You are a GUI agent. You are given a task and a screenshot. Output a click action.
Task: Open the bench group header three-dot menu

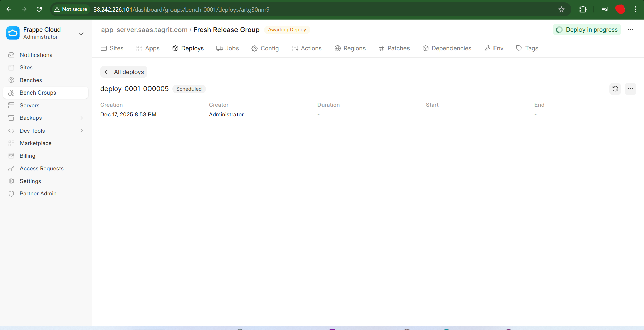630,30
